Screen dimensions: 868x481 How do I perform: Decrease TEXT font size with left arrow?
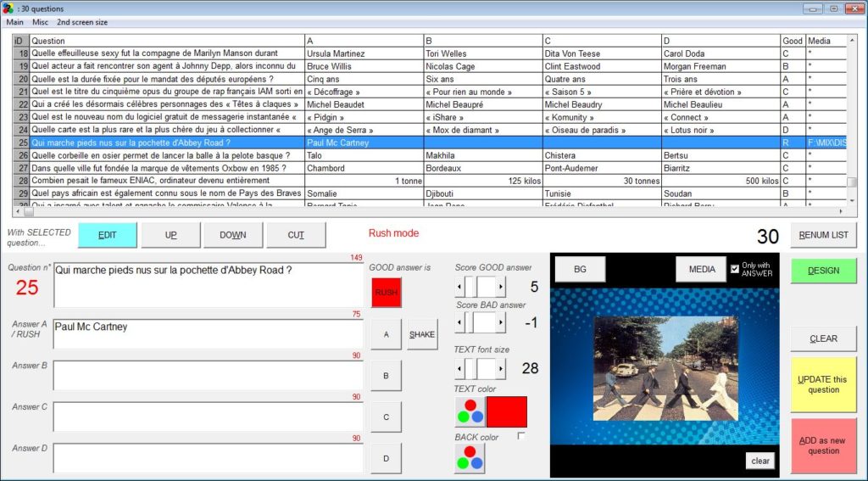coord(459,368)
